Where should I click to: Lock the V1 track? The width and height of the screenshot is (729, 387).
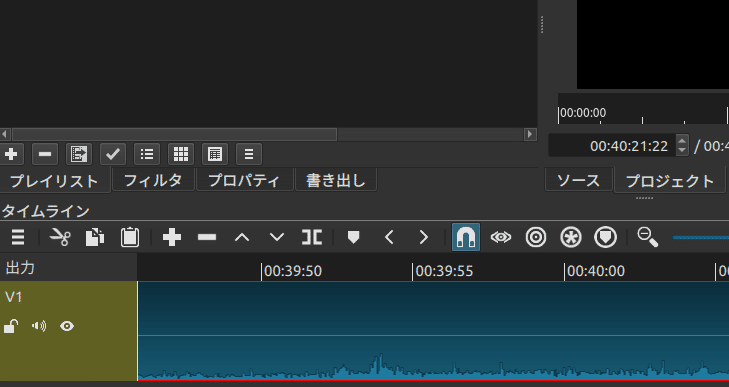[x=11, y=326]
